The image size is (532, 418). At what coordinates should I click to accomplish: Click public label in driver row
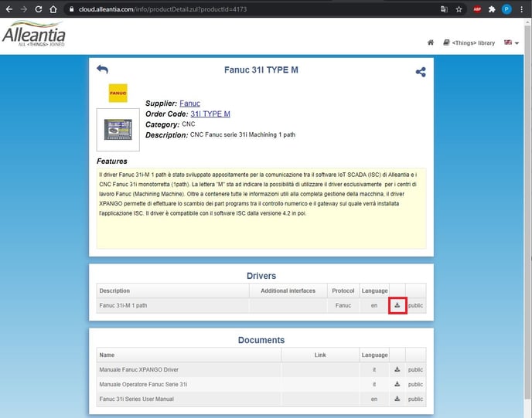coord(416,305)
